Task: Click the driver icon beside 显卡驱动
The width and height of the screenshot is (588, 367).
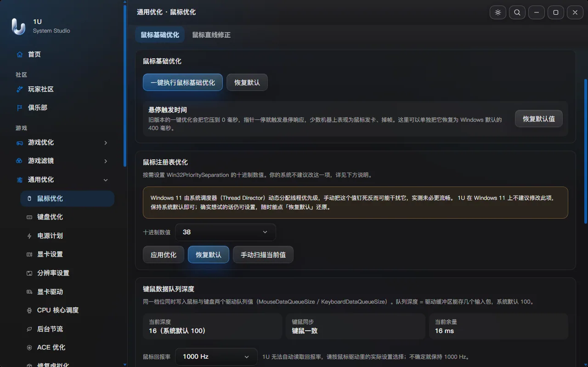Action: click(x=29, y=292)
